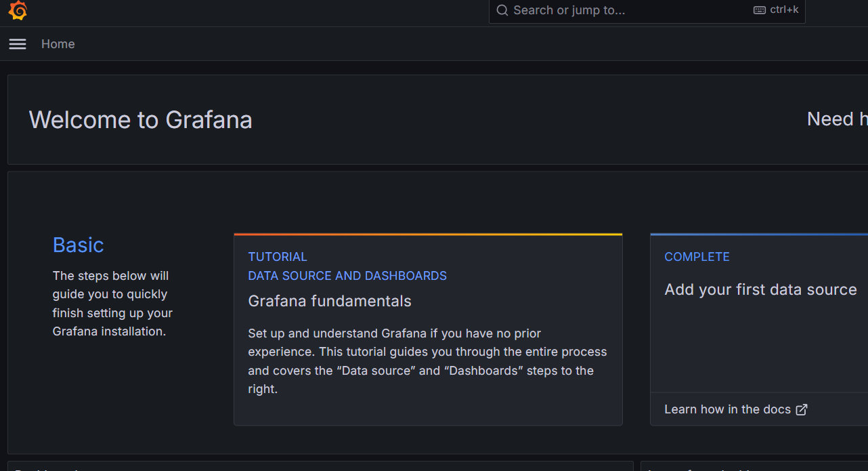
Task: Open the 'Add your first data source' card
Action: pos(759,329)
